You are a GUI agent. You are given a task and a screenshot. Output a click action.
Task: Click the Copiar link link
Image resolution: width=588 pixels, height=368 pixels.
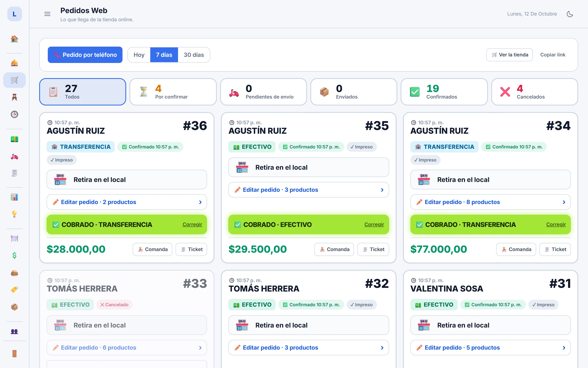(553, 55)
